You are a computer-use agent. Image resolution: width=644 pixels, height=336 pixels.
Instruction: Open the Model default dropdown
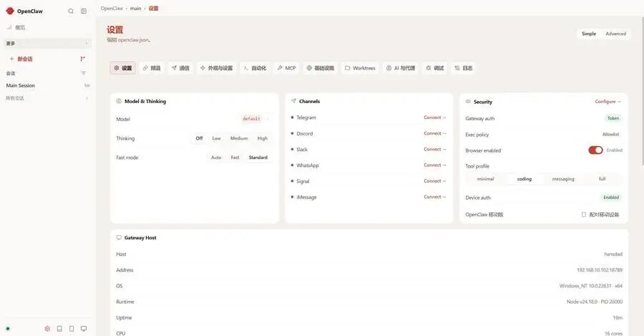(x=255, y=119)
